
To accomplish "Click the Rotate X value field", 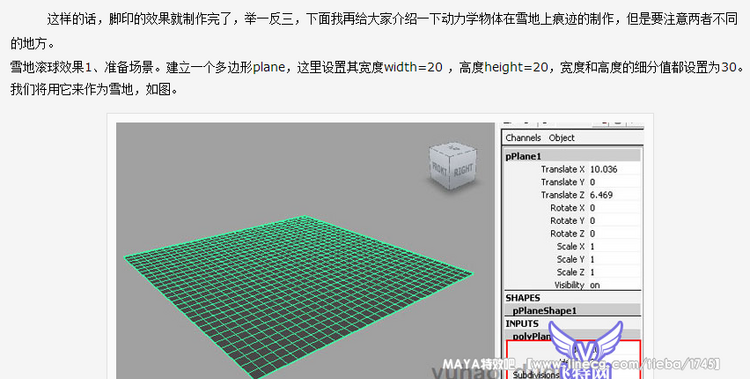I will pyautogui.click(x=614, y=208).
